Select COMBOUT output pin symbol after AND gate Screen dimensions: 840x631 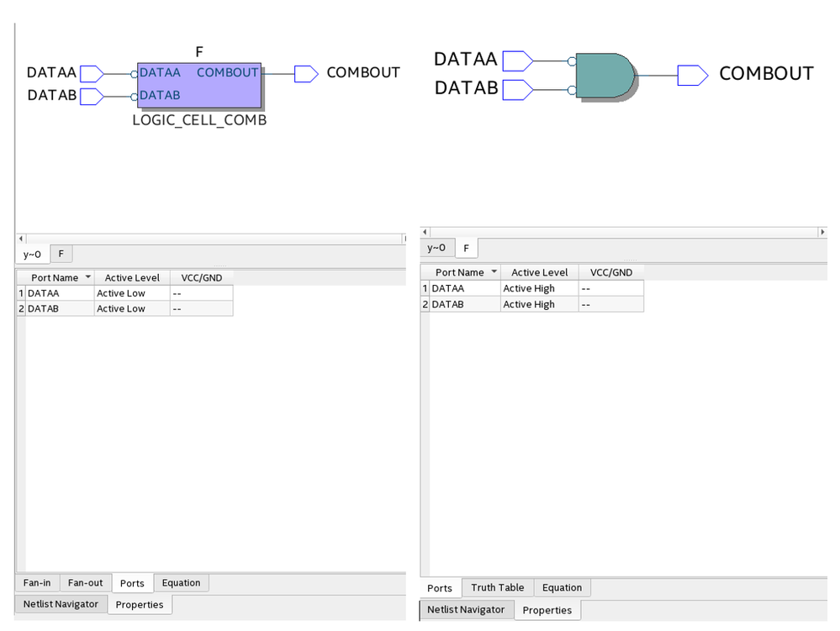(x=692, y=76)
